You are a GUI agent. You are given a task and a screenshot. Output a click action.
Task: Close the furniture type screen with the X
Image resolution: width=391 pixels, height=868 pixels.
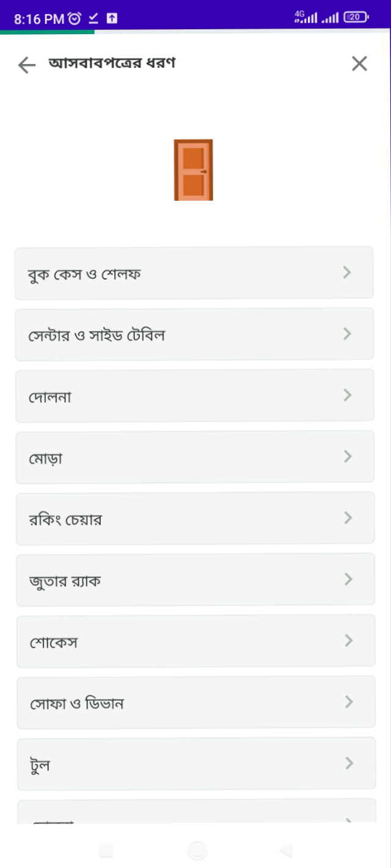tap(359, 63)
